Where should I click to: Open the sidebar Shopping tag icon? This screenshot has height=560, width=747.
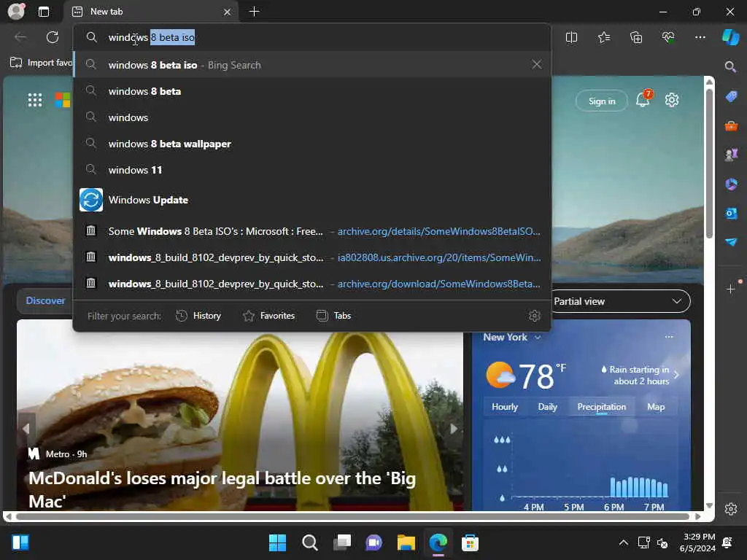click(x=731, y=97)
